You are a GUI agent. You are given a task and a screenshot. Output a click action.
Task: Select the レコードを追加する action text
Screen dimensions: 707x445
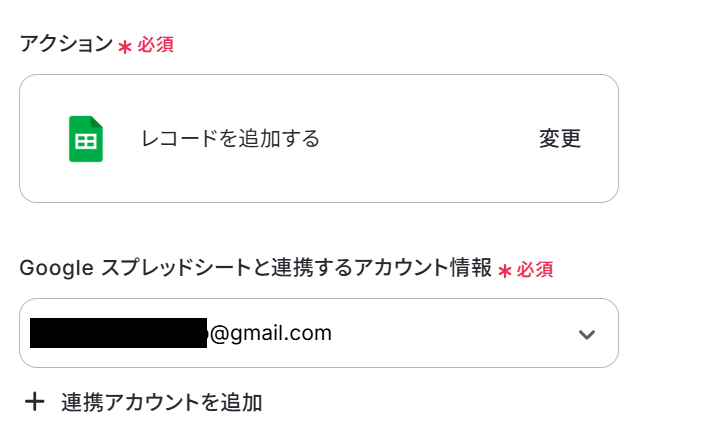230,138
